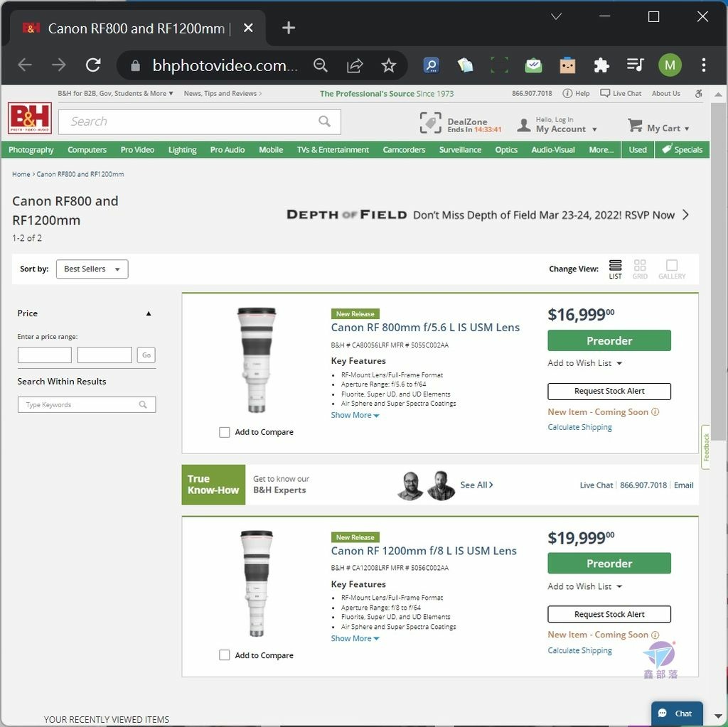The height and width of the screenshot is (727, 728).
Task: Open the Extensions puzzle piece menu
Action: 601,65
